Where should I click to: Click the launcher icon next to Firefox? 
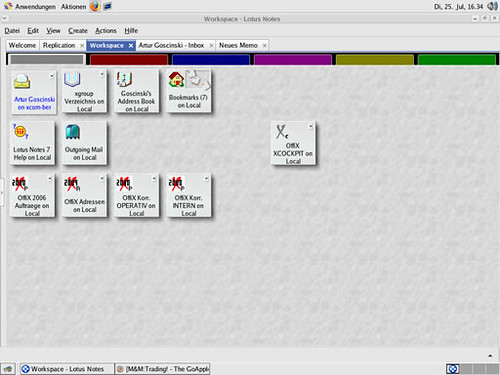(x=107, y=6)
